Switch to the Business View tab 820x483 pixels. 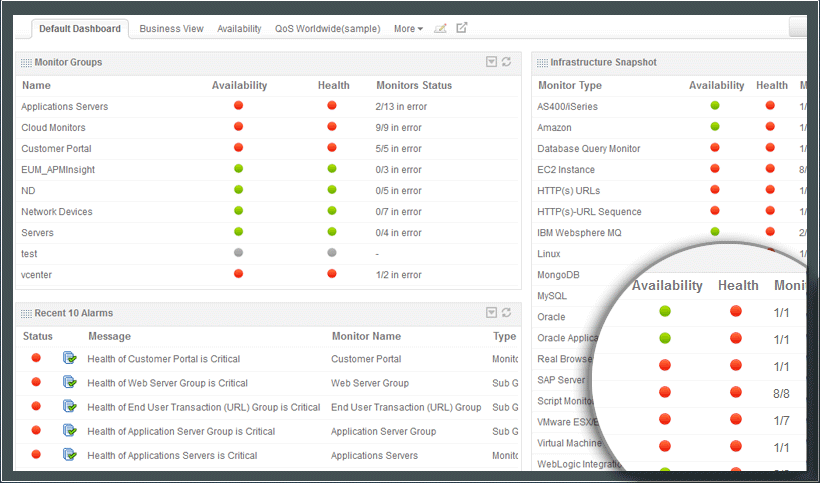coord(172,29)
